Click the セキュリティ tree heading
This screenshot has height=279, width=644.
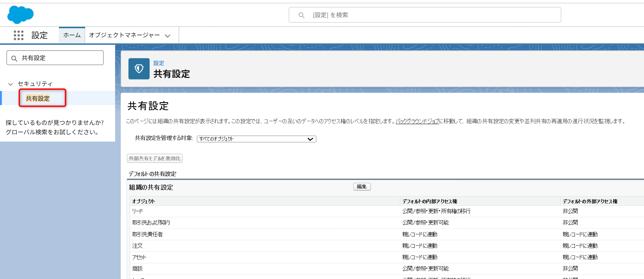click(35, 84)
